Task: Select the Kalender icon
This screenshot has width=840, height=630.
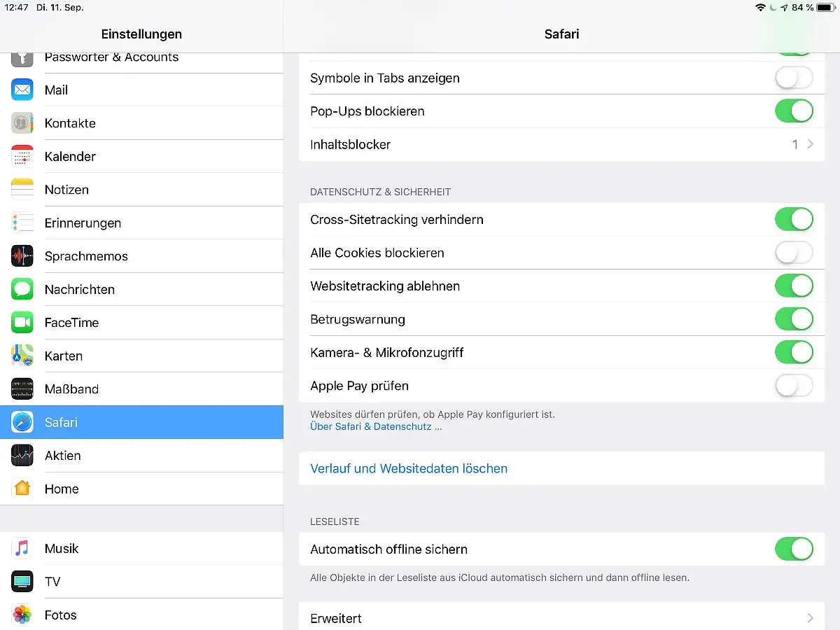Action: tap(22, 156)
